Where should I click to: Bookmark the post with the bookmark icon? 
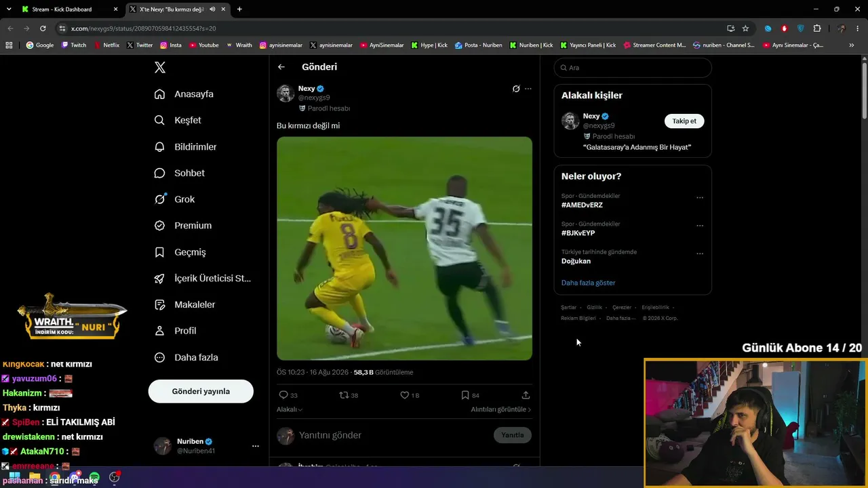465,395
